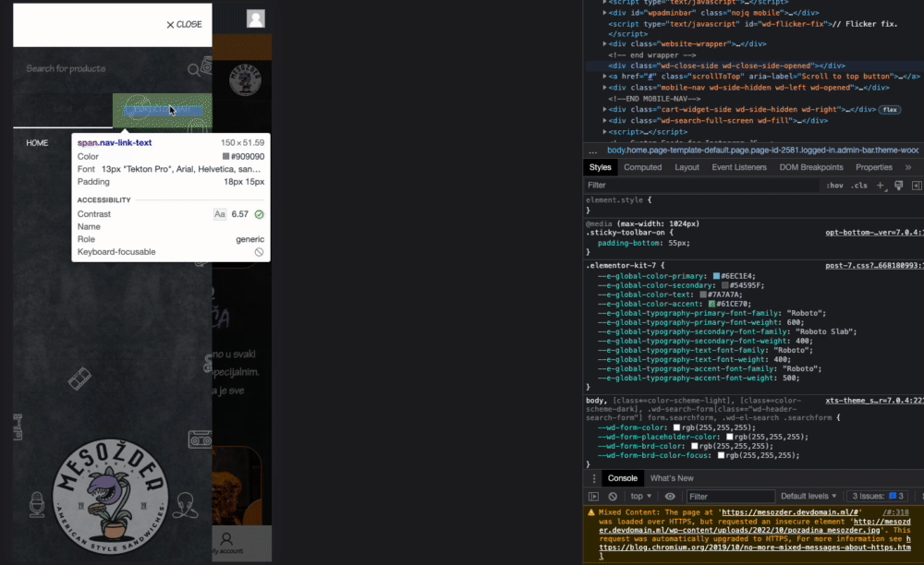Open the Event Listeners tab
Viewport: 924px width, 565px height.
click(739, 168)
